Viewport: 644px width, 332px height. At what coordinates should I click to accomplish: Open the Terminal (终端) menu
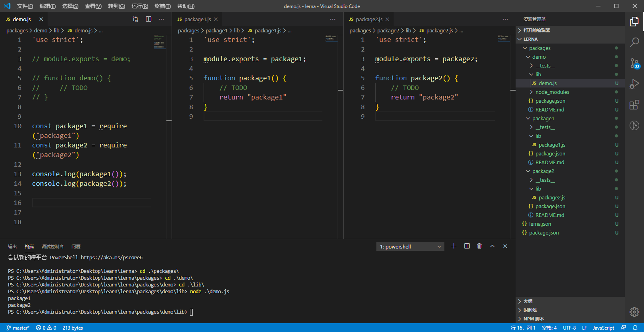click(x=162, y=6)
